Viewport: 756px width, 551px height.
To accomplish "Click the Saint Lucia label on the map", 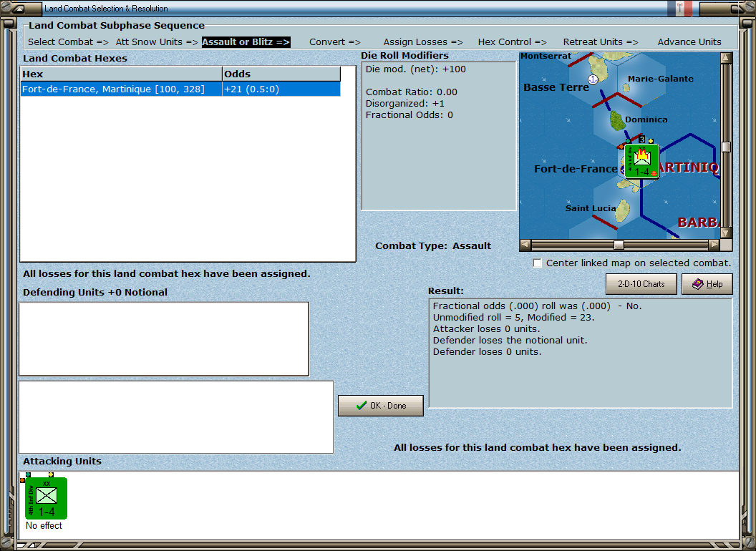I will [590, 208].
